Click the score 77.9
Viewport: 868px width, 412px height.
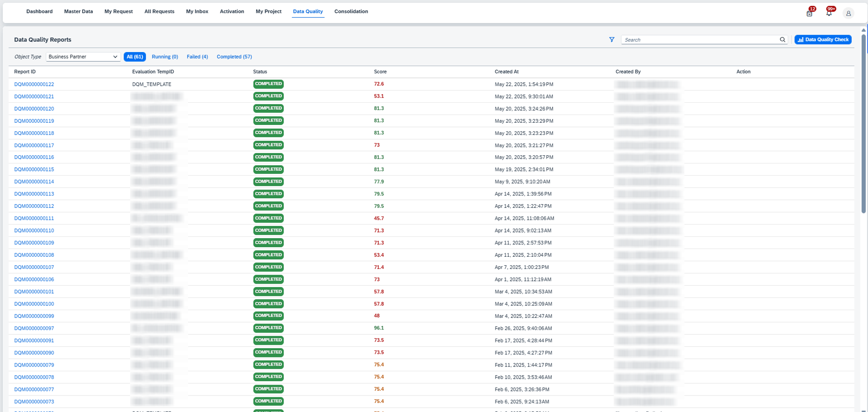(379, 182)
